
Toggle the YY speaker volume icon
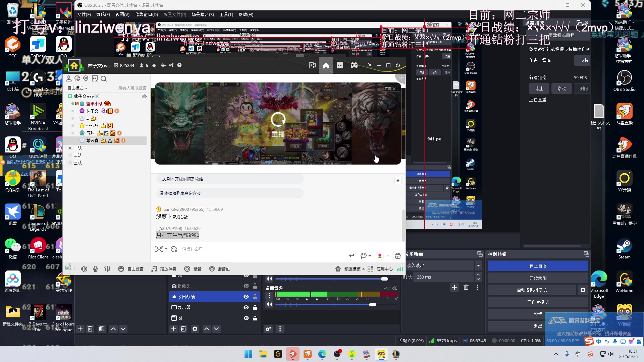point(84,269)
